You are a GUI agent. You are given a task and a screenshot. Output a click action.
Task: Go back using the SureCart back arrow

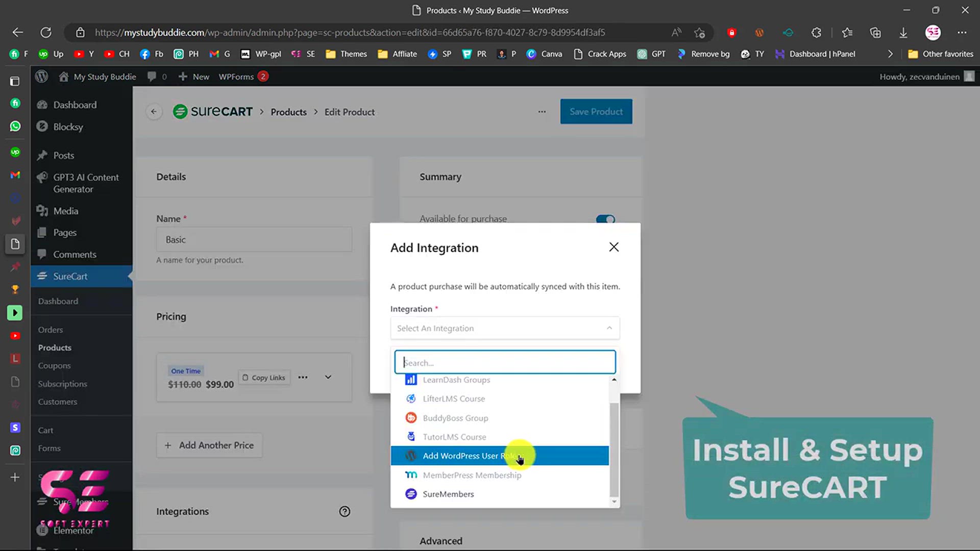coord(154,112)
